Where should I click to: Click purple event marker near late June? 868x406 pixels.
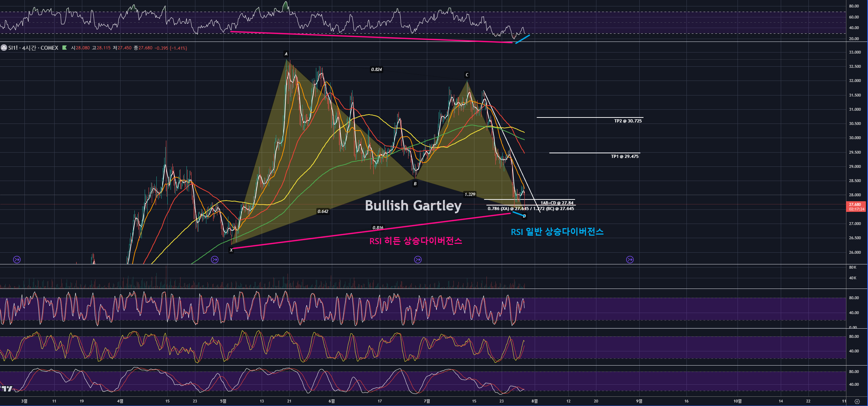click(418, 259)
